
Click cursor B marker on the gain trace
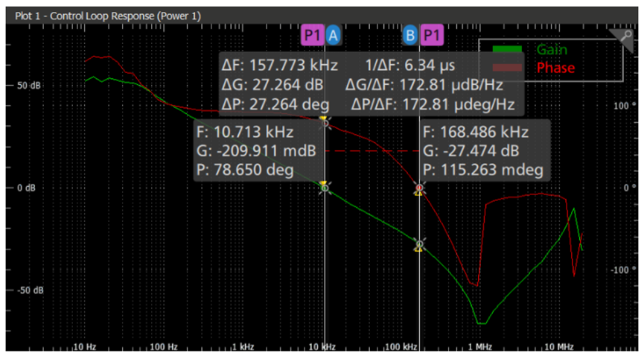(x=420, y=244)
